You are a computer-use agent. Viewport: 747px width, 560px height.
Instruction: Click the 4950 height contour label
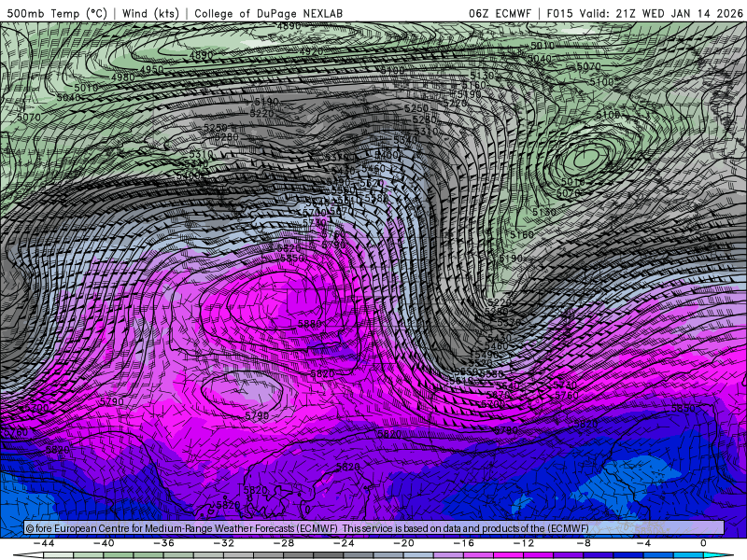click(x=151, y=69)
